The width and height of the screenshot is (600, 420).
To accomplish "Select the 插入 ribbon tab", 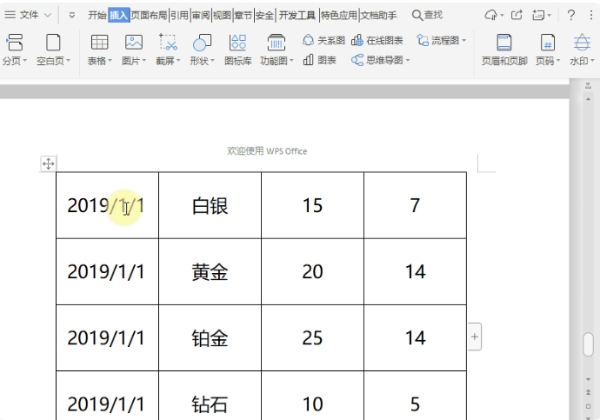I will pyautogui.click(x=119, y=15).
